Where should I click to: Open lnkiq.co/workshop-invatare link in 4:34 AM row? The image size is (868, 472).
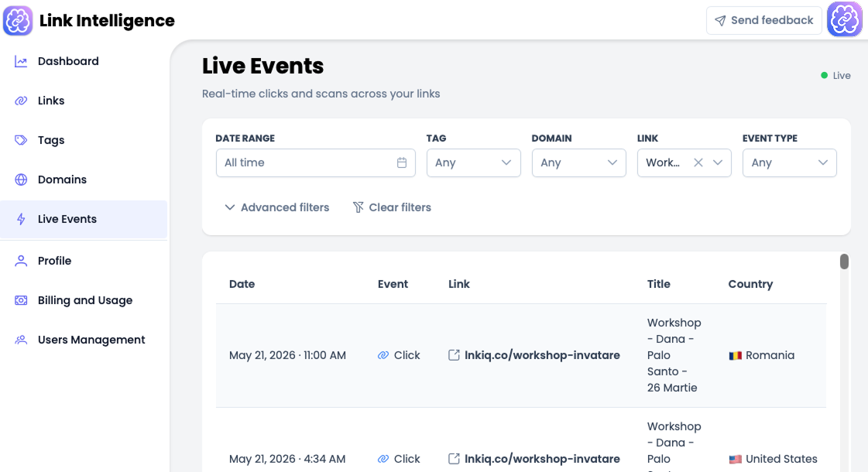[542, 459]
